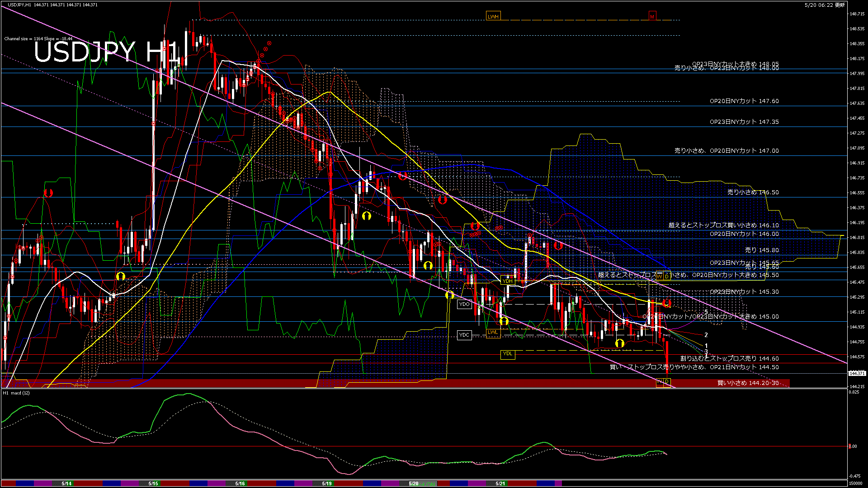Click the yellow up-arrow signal above YDL line
Screen dimensions: 868x488
[x=620, y=344]
